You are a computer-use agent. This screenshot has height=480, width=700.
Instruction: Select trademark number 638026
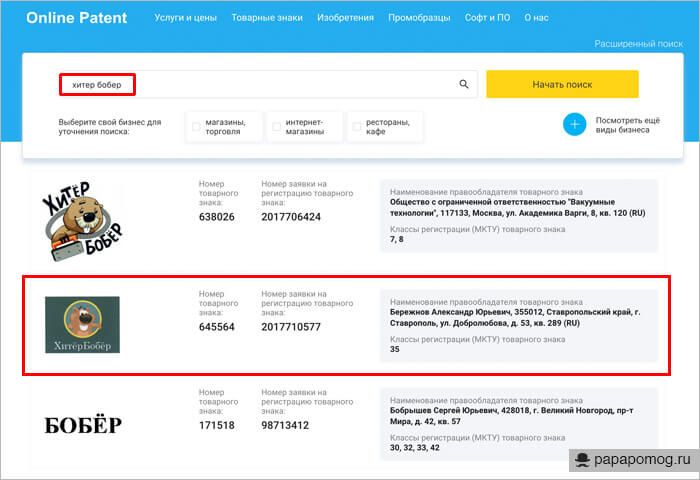coord(217,217)
